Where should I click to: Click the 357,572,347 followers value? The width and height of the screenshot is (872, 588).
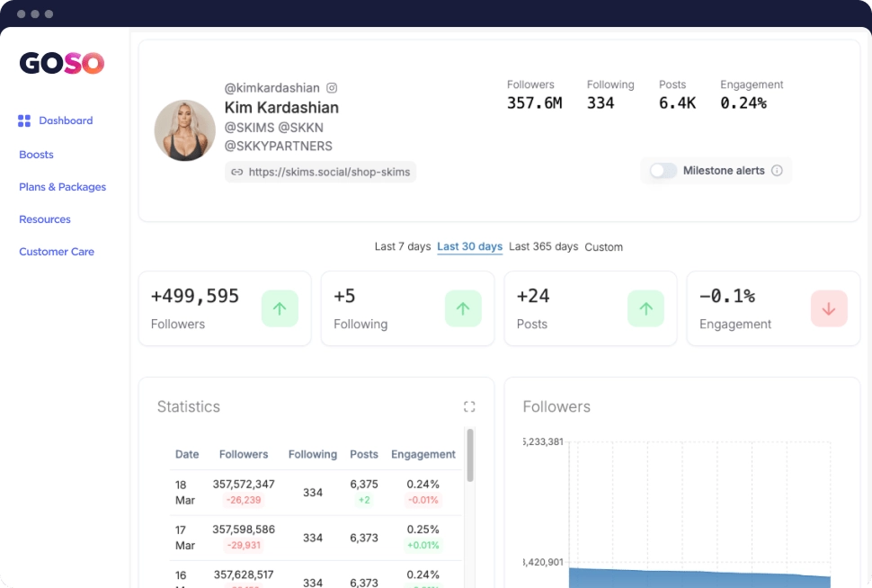coord(244,484)
